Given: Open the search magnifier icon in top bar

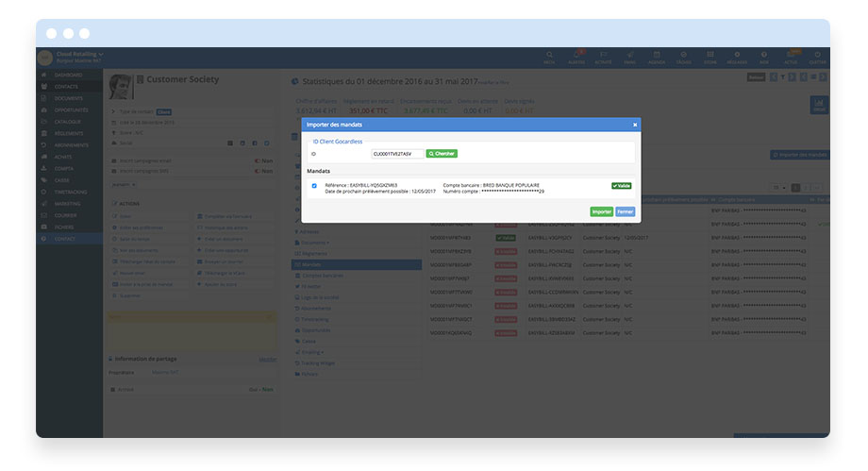Looking at the screenshot, I should [548, 57].
